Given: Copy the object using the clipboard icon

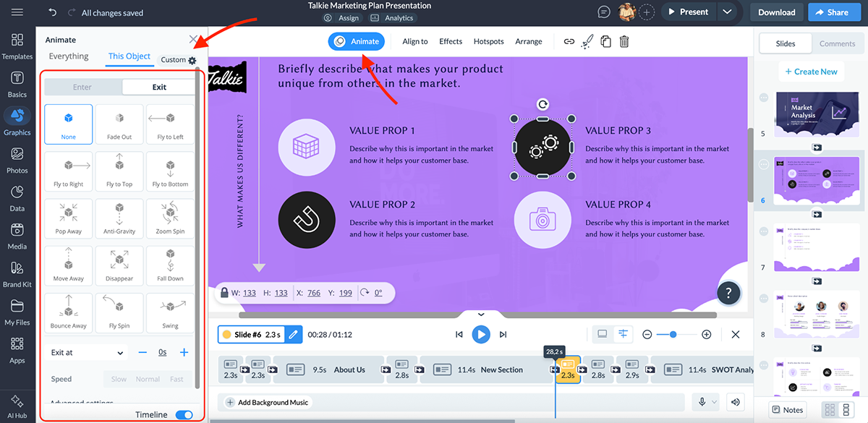Looking at the screenshot, I should (x=605, y=43).
